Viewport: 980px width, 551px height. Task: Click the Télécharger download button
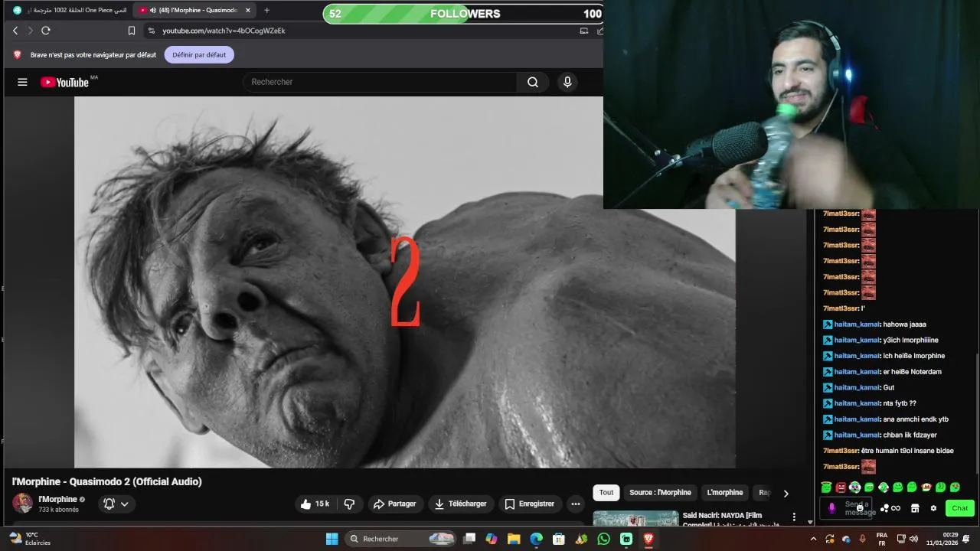(460, 504)
